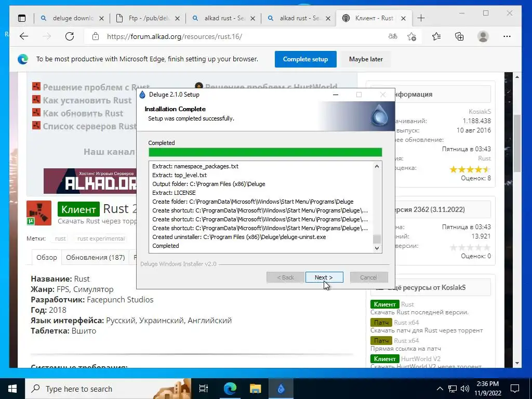Select the "Created uninstaller" log line
Image resolution: width=532 pixels, height=399 pixels.
[239, 237]
